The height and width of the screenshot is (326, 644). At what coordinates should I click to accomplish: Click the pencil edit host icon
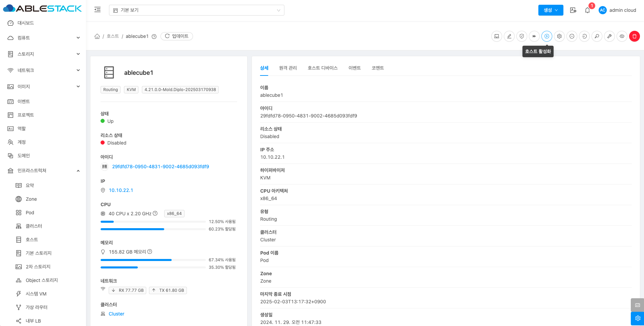(509, 36)
